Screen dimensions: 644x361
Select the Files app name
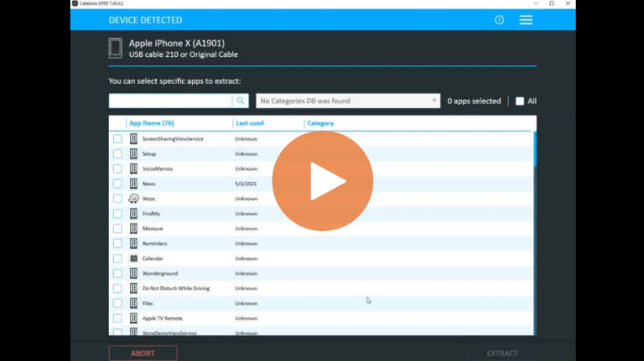[x=148, y=303]
